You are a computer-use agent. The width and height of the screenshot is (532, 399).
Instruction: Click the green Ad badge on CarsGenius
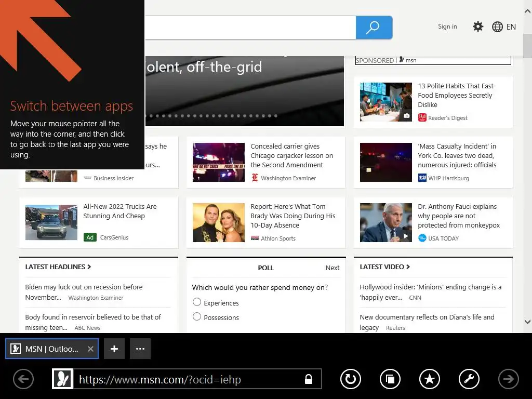click(90, 237)
